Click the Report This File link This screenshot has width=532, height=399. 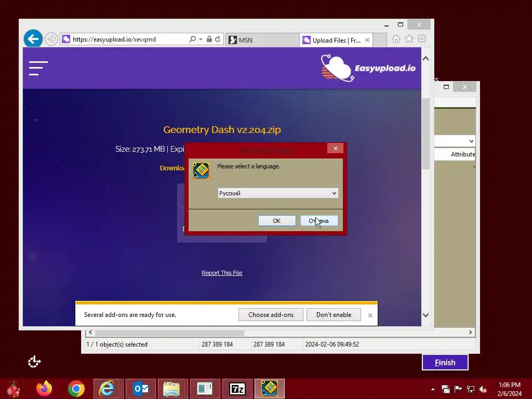point(222,273)
